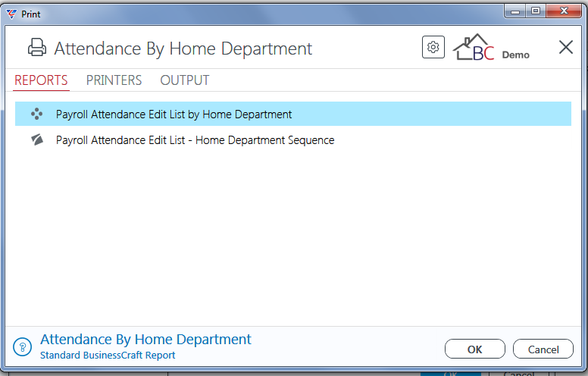The height and width of the screenshot is (376, 588).
Task: Click the Print app icon in the title bar
Action: coord(11,14)
